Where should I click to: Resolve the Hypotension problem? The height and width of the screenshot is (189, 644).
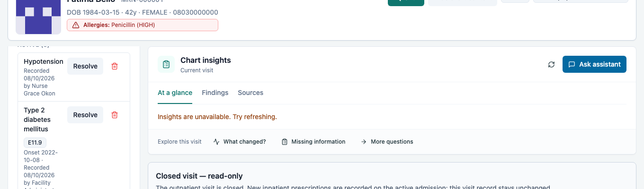pos(85,66)
